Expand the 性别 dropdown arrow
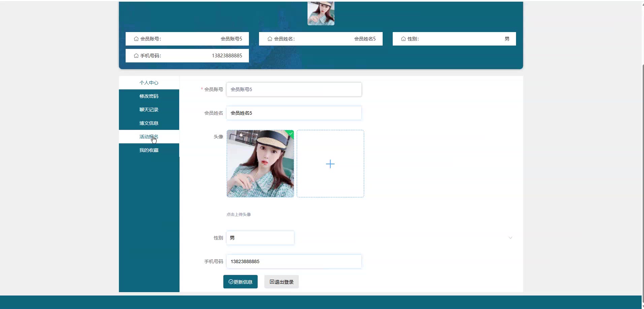This screenshot has width=644, height=309. point(510,238)
